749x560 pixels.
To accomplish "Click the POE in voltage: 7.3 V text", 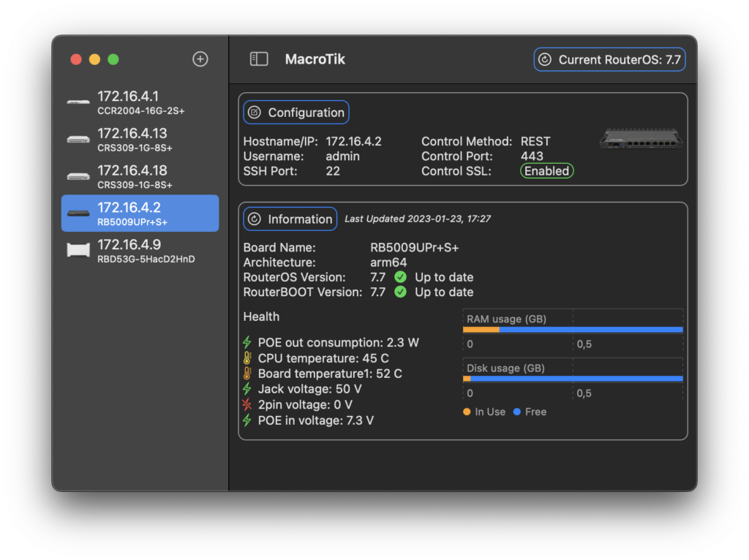I will coord(316,420).
